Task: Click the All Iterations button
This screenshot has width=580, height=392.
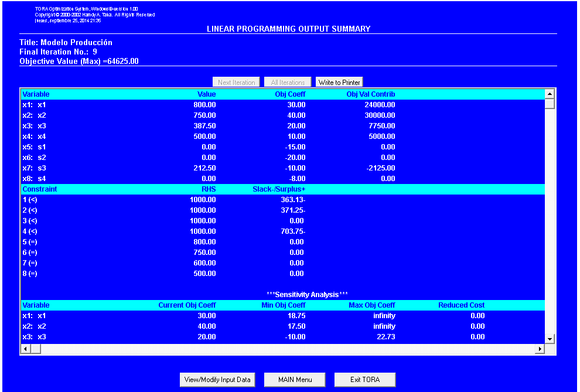Action: (287, 81)
